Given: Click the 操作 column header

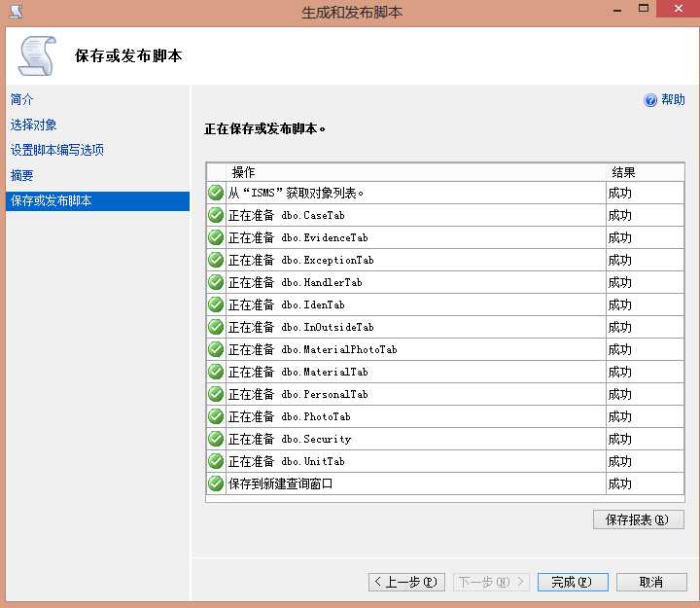Looking at the screenshot, I should click(416, 172).
